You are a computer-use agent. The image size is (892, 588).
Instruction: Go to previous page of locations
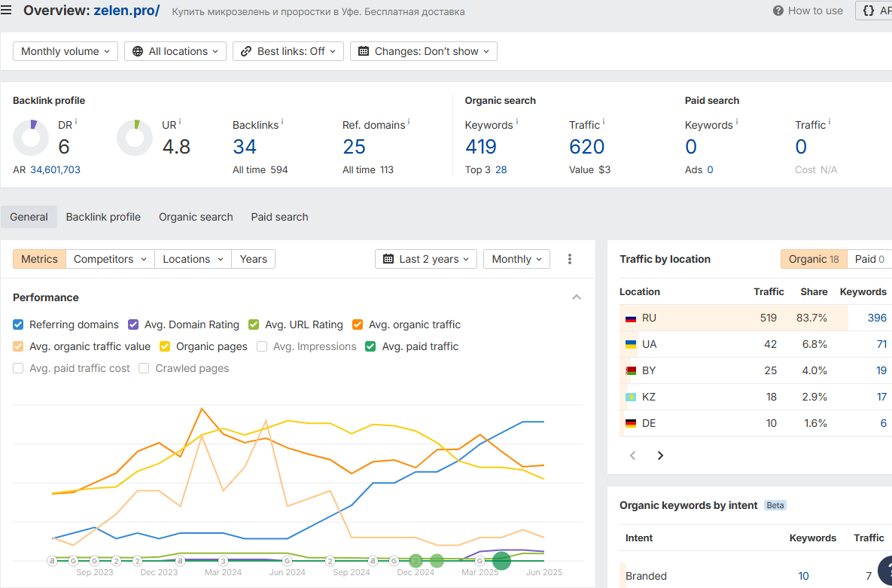633,455
